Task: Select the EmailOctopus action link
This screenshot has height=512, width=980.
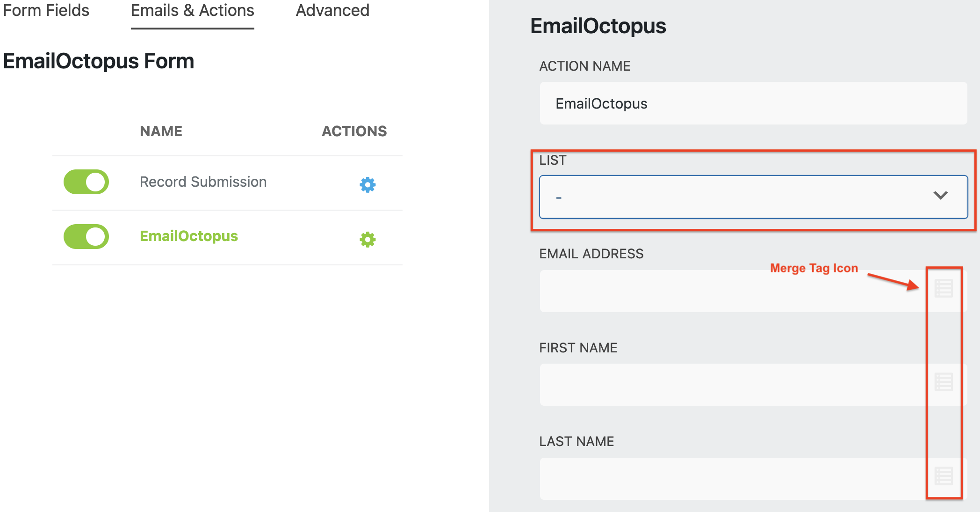Action: pos(189,236)
